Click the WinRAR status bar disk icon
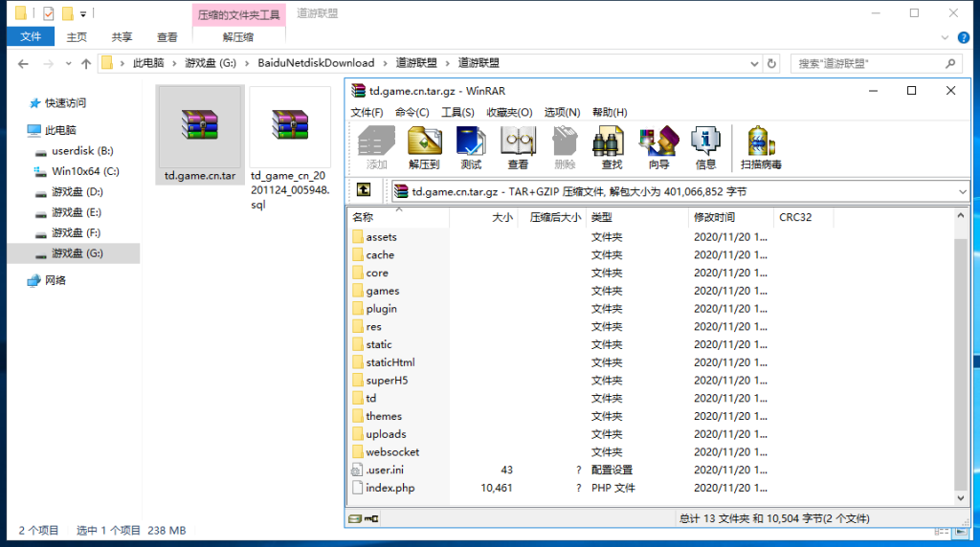980x547 pixels. tap(355, 518)
